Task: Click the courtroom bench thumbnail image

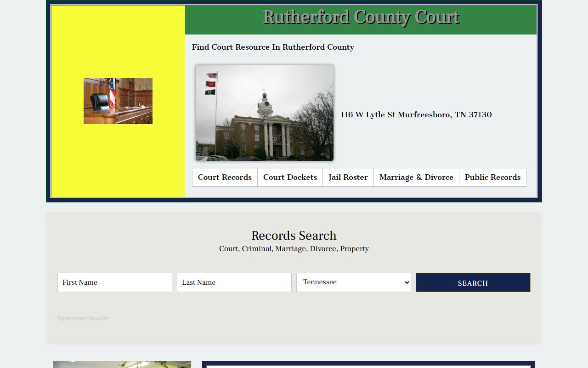Action: [118, 101]
